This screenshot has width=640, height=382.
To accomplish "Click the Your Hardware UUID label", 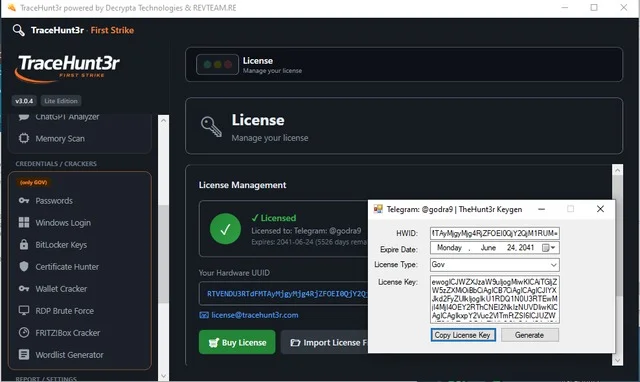I will (x=234, y=273).
